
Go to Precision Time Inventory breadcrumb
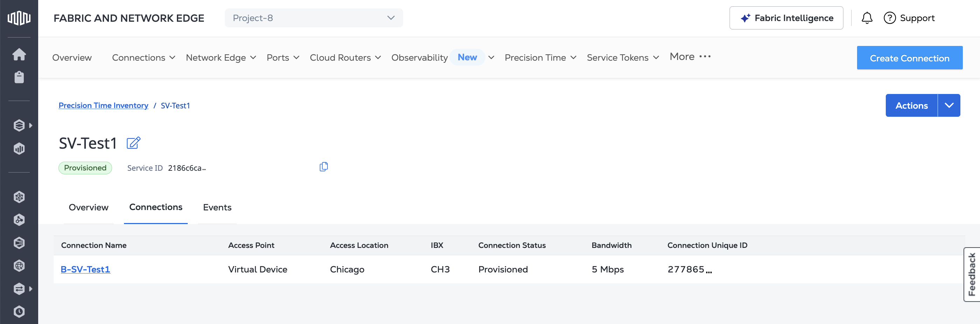point(103,106)
